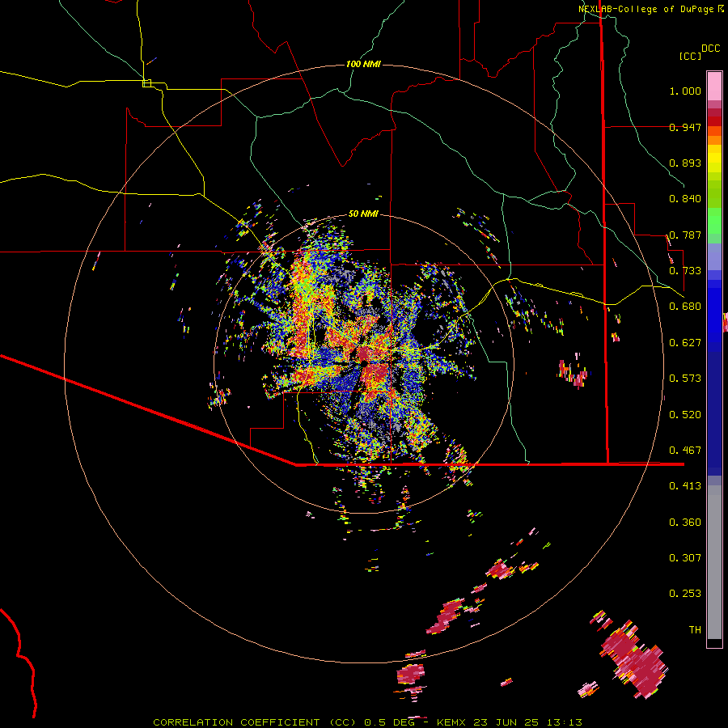Screen dimensions: 728x728
Task: Click the 50 NMI range ring label
Action: pyautogui.click(x=363, y=214)
